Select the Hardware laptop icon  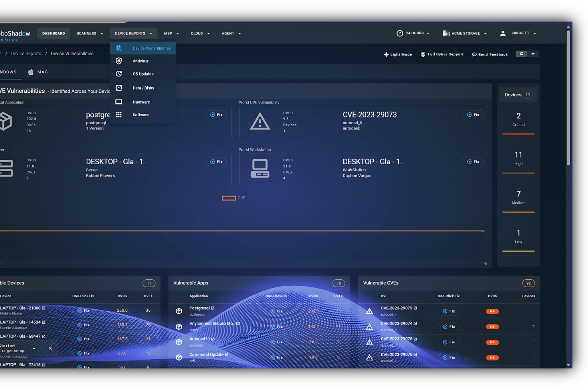coord(119,101)
